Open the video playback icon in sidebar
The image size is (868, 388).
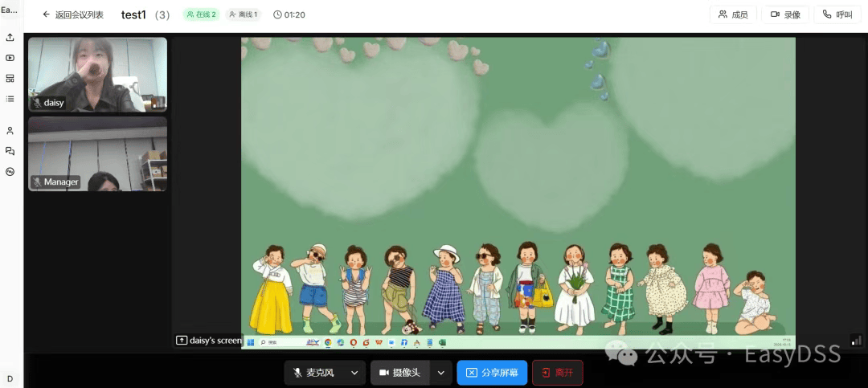point(10,58)
